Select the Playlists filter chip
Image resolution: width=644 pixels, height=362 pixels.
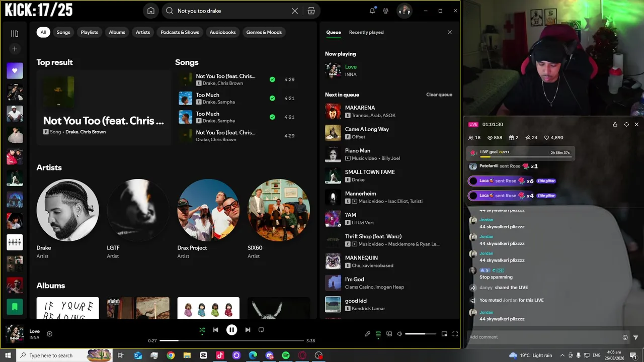tap(90, 32)
